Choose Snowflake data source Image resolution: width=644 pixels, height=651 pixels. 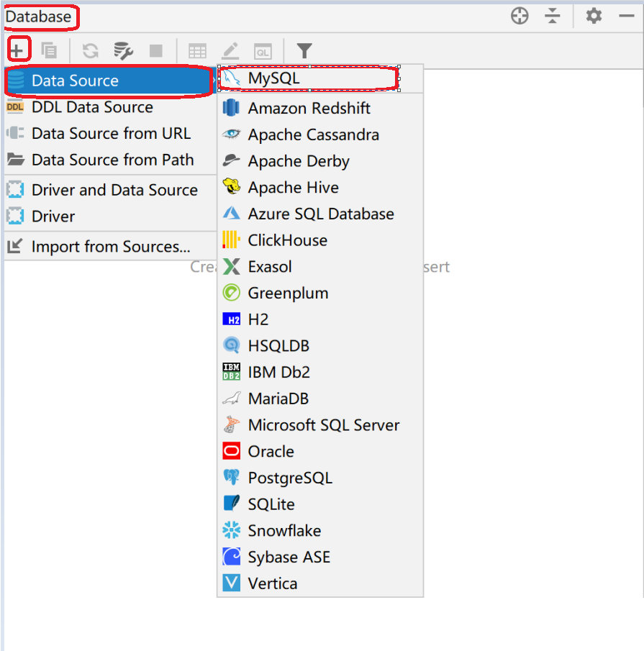click(320, 531)
